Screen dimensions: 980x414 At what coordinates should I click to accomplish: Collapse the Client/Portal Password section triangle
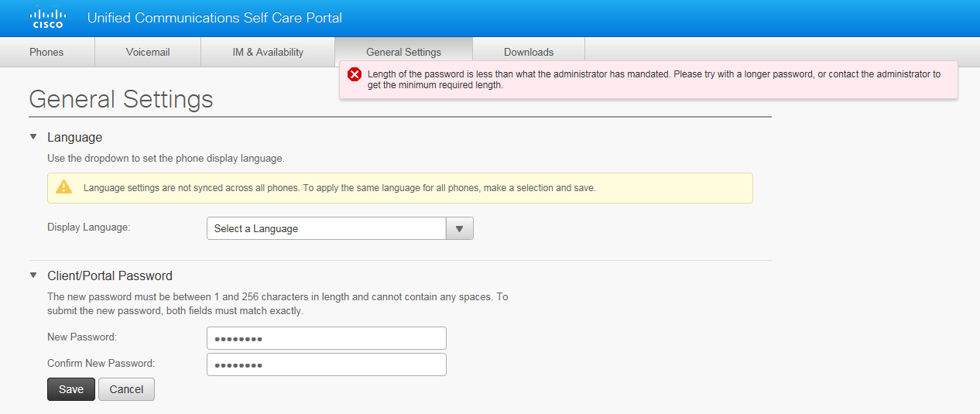click(33, 275)
